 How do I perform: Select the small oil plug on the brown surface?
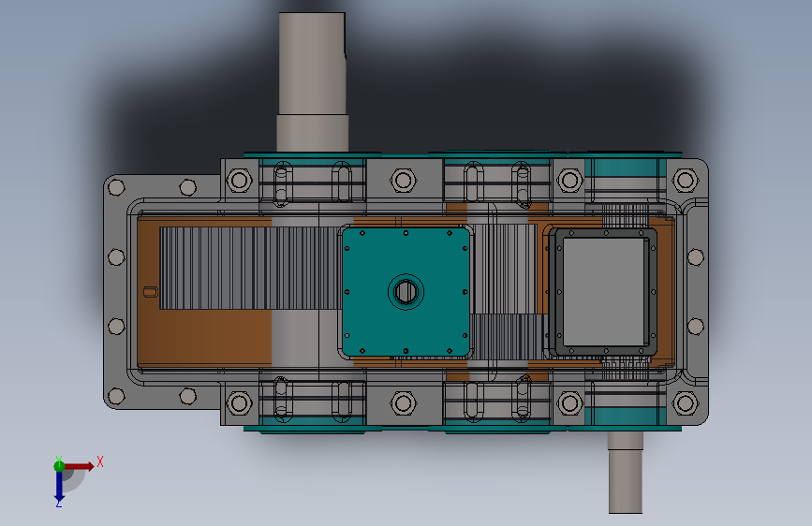(150, 292)
